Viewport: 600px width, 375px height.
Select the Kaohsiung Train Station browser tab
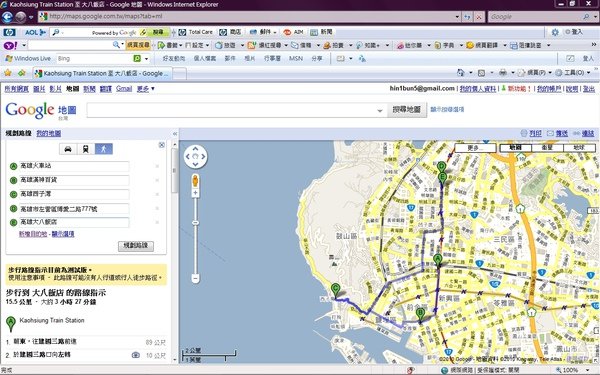click(102, 73)
